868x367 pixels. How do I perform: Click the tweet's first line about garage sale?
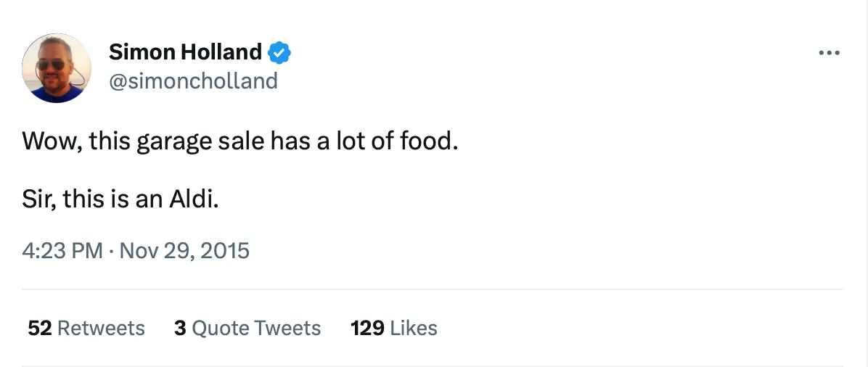click(240, 140)
